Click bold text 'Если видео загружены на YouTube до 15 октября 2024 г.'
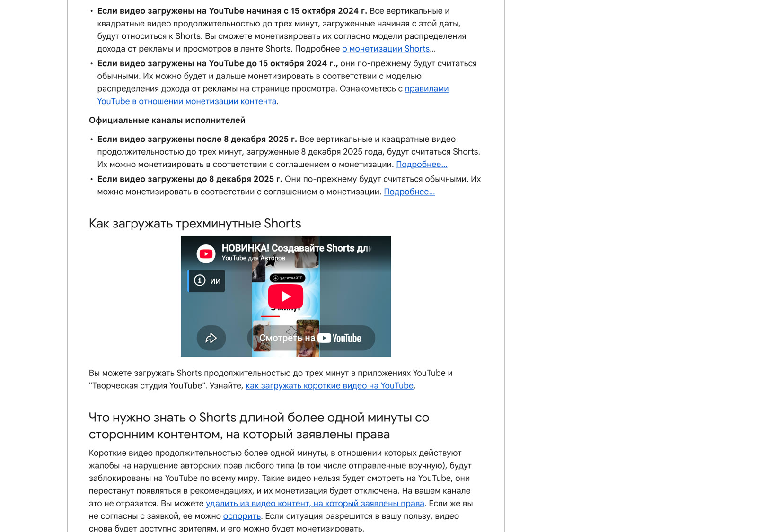Image resolution: width=757 pixels, height=532 pixels. click(x=217, y=63)
